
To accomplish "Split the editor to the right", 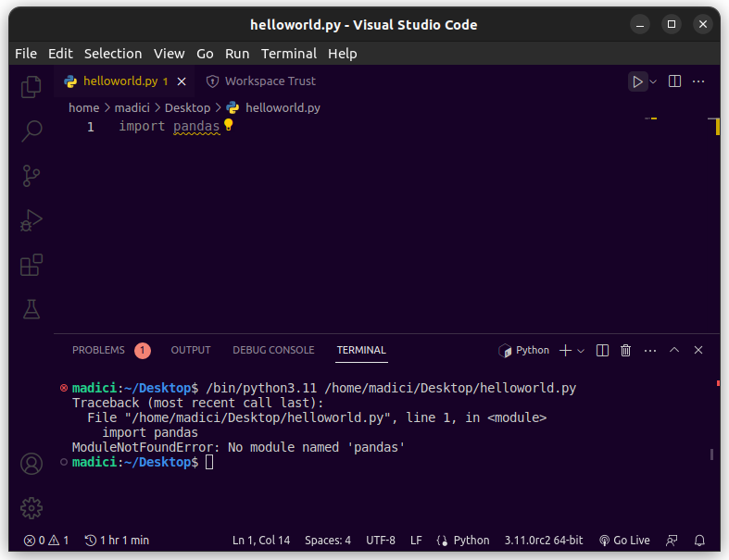I will click(674, 81).
